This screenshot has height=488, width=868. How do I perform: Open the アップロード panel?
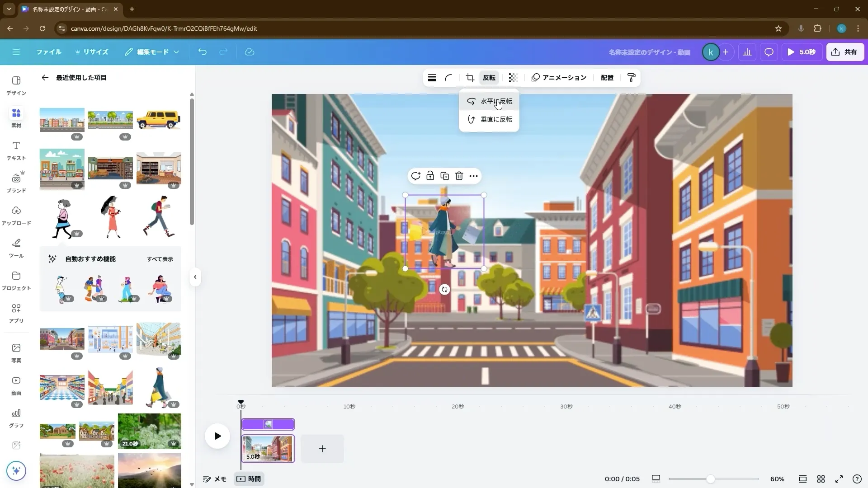tap(16, 215)
